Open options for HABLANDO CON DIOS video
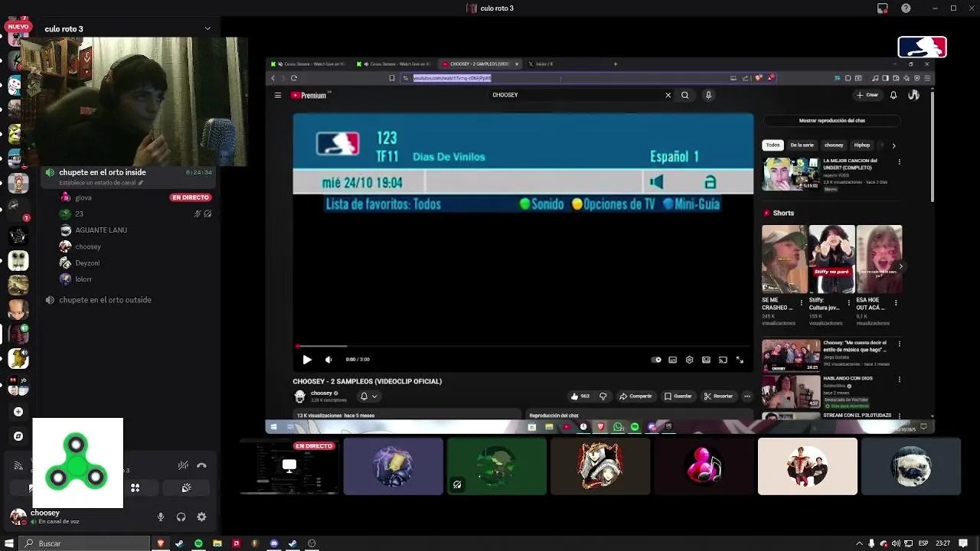 [x=900, y=379]
